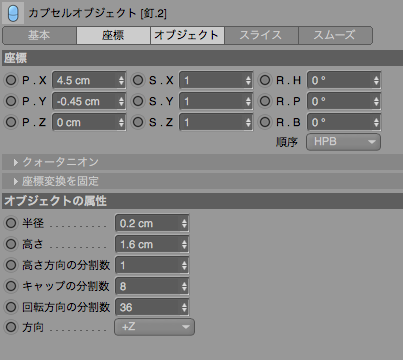Click the R.B stepper arrows
Image resolution: width=403 pixels, height=360 pixels.
point(376,122)
